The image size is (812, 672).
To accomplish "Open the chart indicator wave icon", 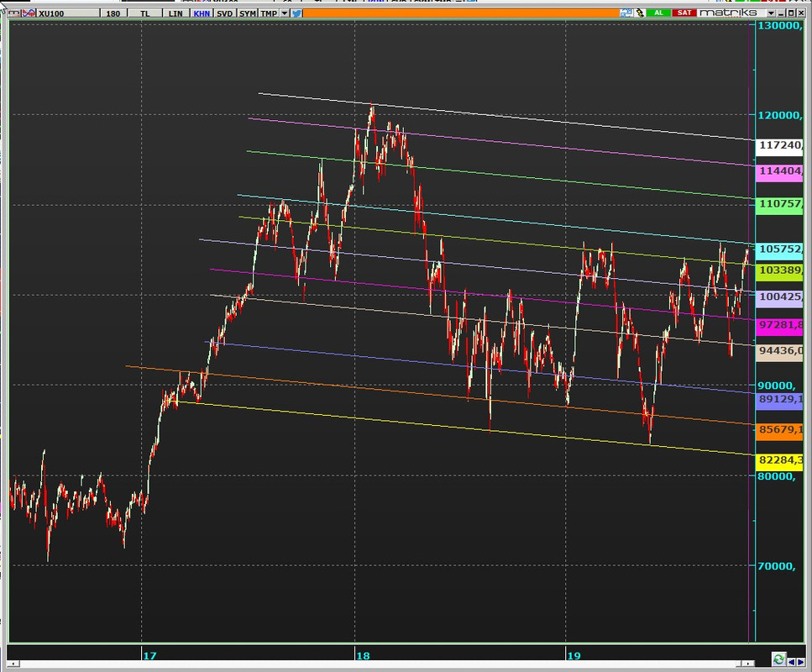I will pos(29,13).
